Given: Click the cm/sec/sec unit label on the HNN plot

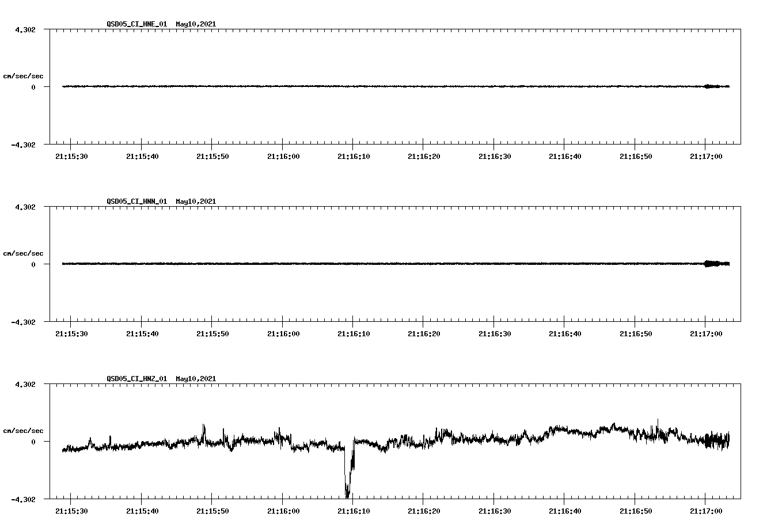Looking at the screenshot, I should pyautogui.click(x=23, y=253).
